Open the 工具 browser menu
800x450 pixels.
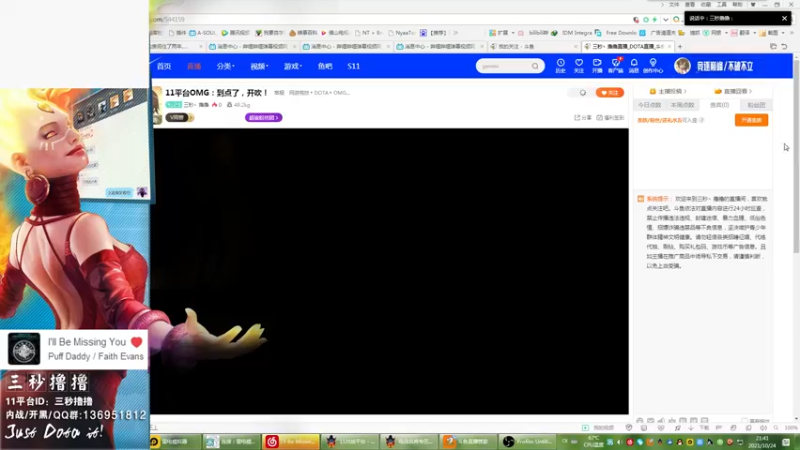coord(721,5)
